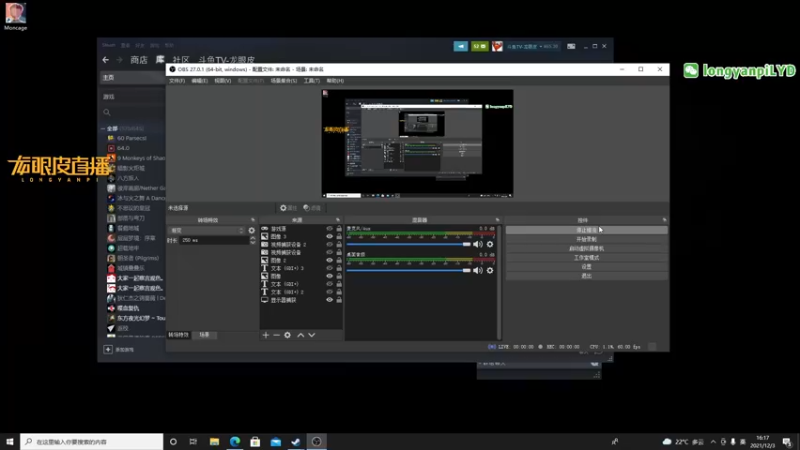
Task: Decrease transition duration with down stepper
Action: click(x=253, y=243)
